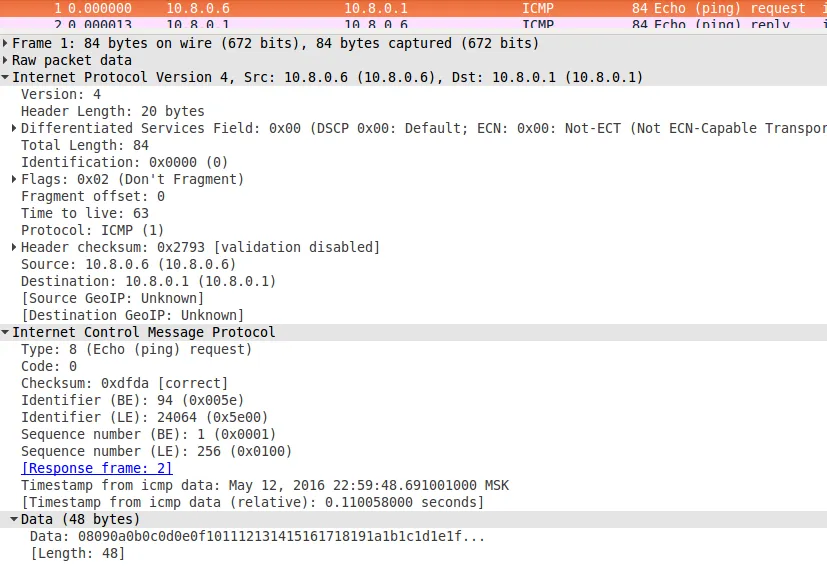Expand the Frame 1 tree section
This screenshot has height=576, width=827.
6,43
